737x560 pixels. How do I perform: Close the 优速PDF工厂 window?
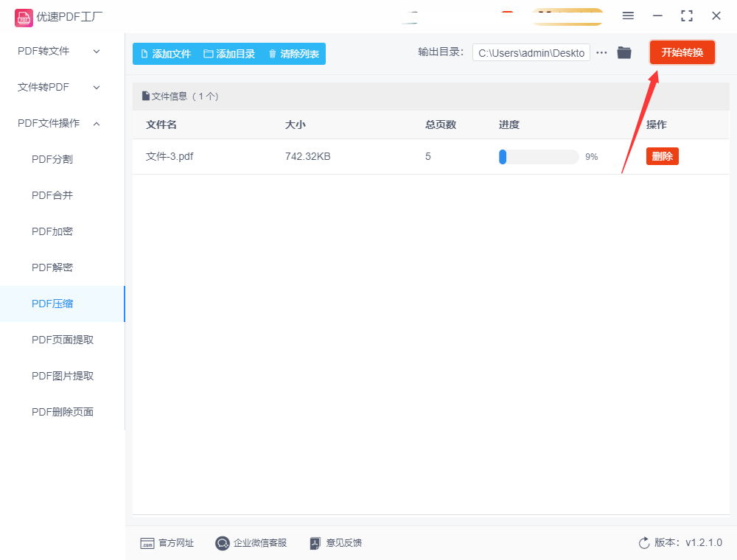point(716,15)
